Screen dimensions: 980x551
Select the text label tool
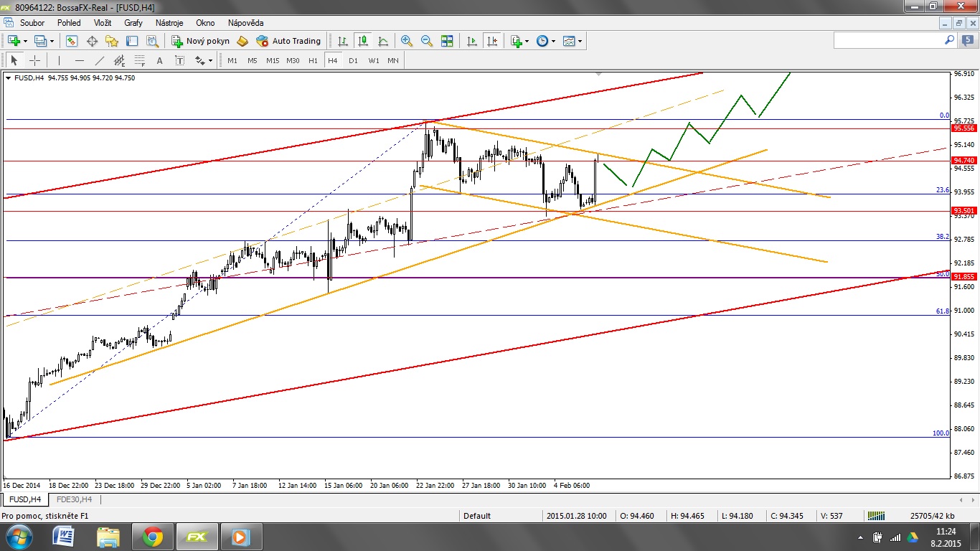click(179, 60)
